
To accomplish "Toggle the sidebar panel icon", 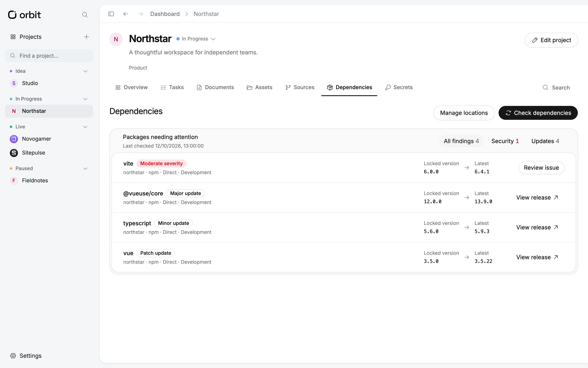I will point(111,14).
